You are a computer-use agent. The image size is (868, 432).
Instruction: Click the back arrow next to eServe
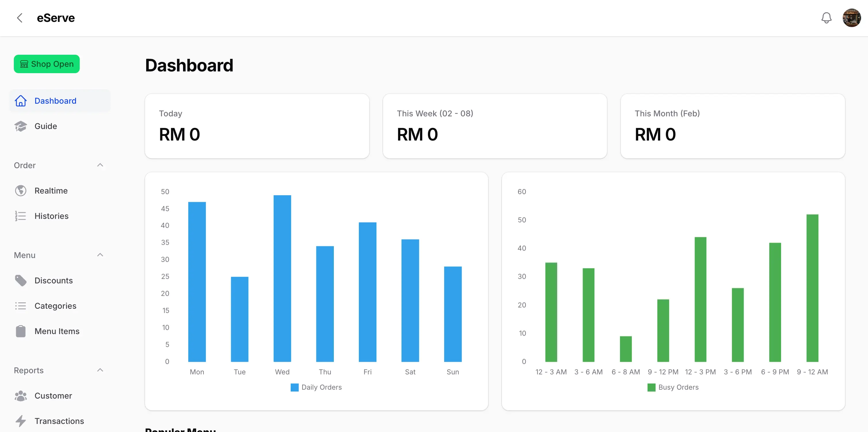(20, 18)
